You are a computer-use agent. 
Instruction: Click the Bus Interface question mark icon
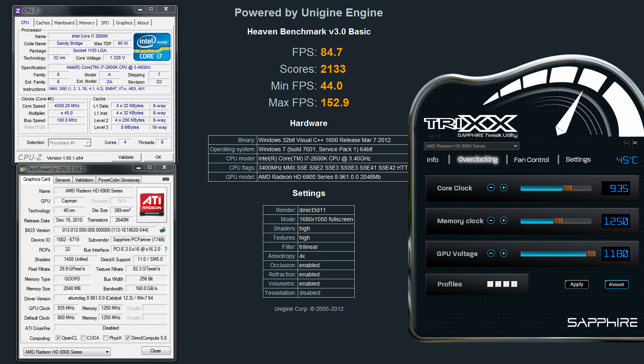tap(166, 249)
